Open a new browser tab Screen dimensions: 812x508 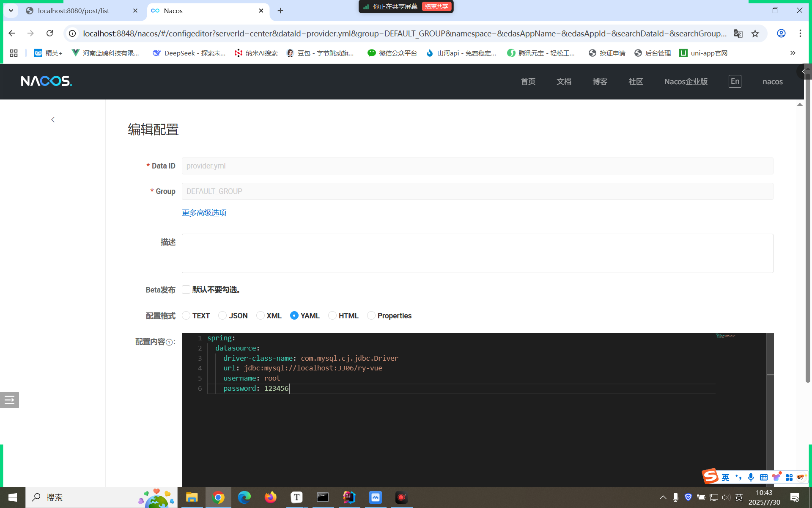pos(280,11)
